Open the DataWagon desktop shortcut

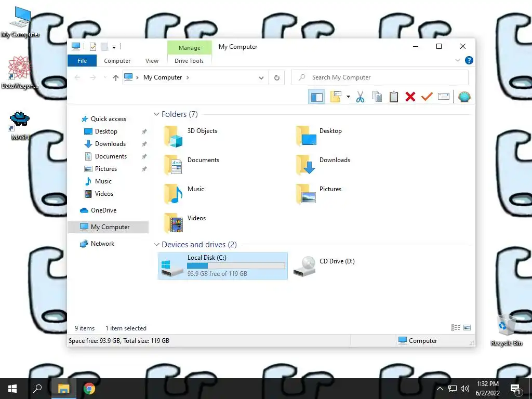[19, 73]
